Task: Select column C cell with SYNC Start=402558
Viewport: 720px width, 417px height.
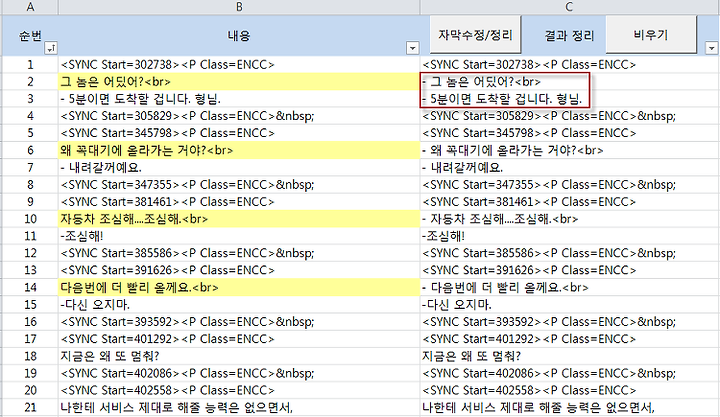Action: click(570, 390)
